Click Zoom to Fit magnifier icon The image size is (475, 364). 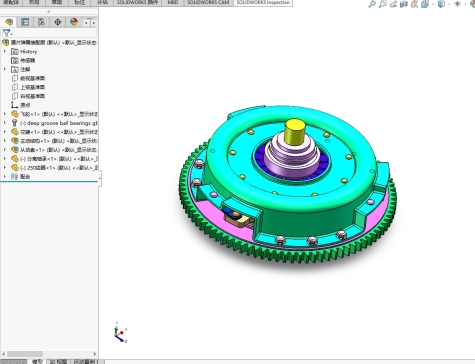point(372,4)
